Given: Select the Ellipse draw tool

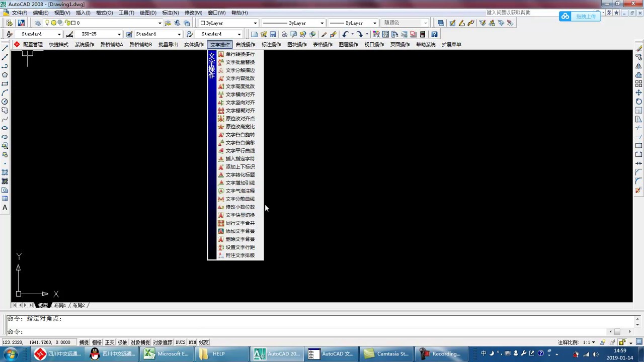Looking at the screenshot, I should click(5, 128).
